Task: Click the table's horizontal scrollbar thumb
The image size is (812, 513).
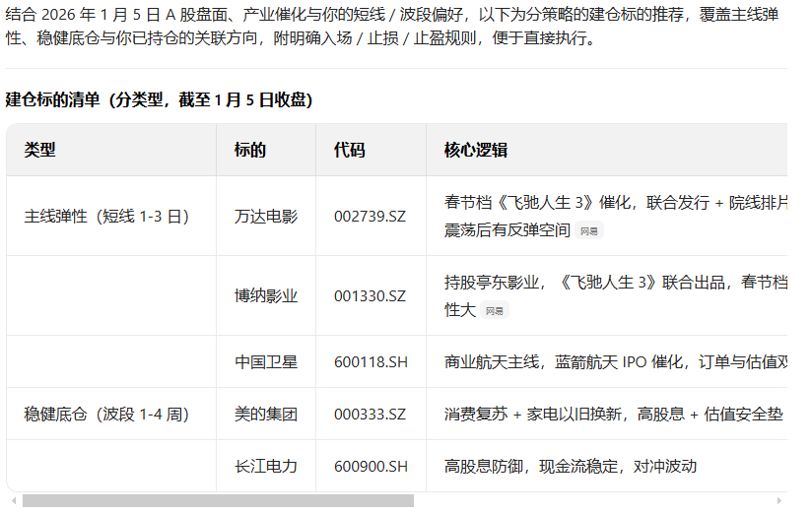Action: [x=218, y=500]
